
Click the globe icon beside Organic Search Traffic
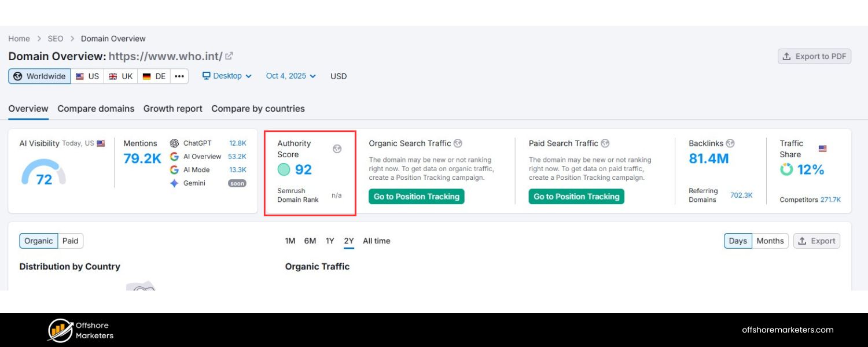[458, 143]
